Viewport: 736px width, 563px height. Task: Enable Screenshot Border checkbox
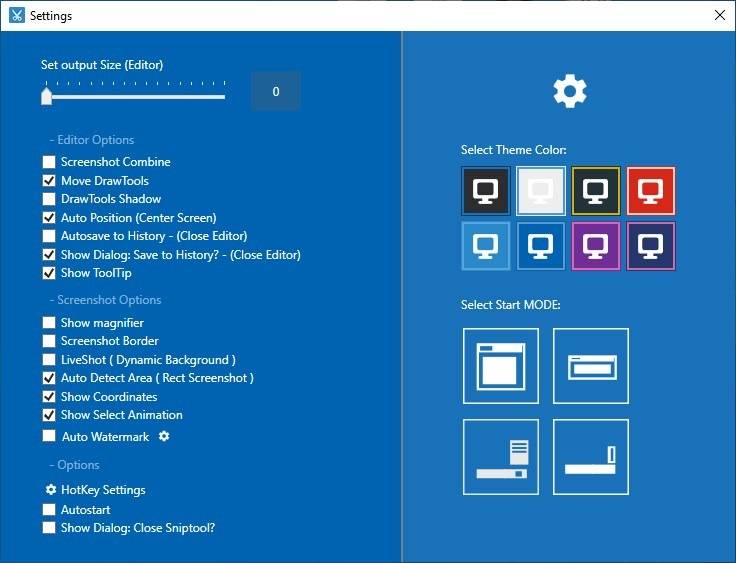(49, 341)
